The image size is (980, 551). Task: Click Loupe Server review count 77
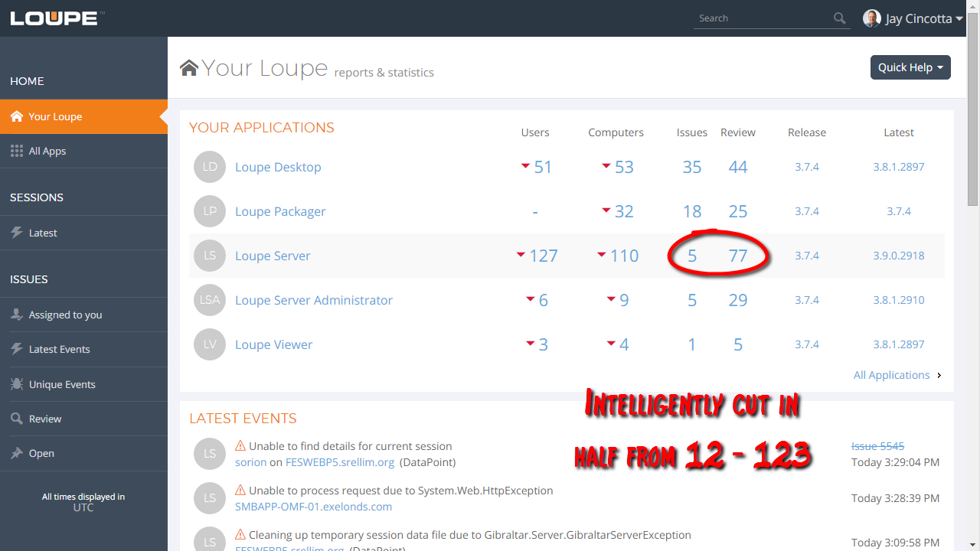[x=738, y=256]
